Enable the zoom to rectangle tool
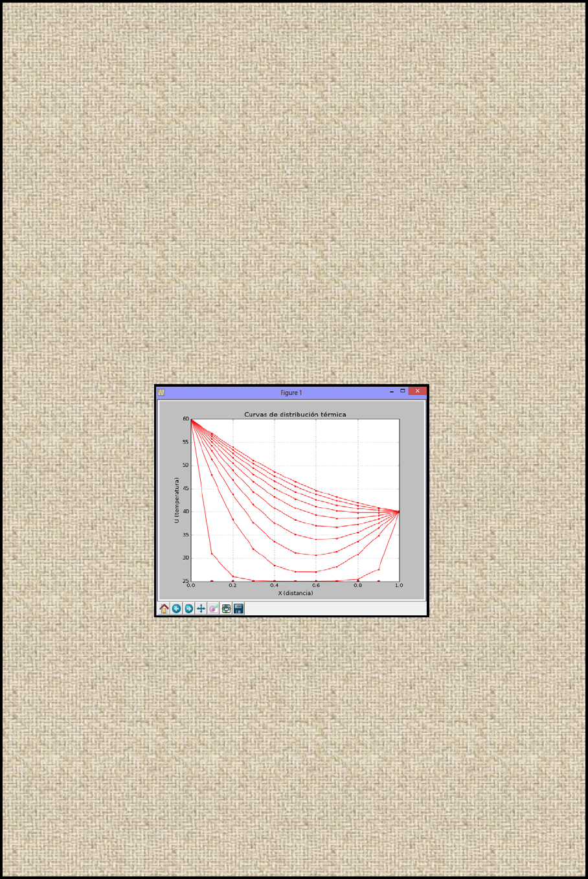This screenshot has width=588, height=879. (214, 608)
